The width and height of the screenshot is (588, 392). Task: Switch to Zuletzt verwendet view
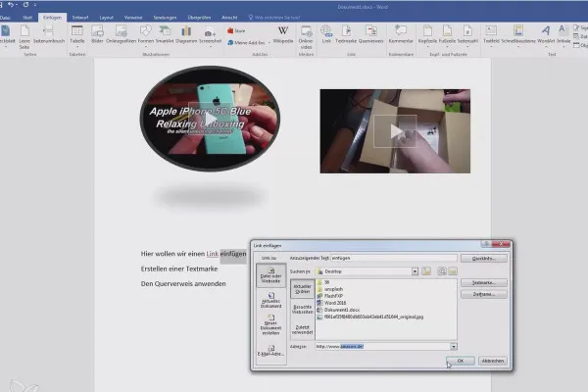tap(302, 329)
